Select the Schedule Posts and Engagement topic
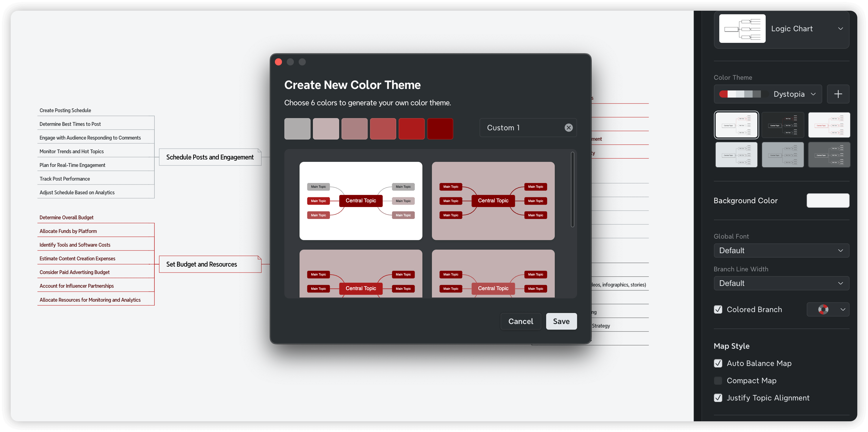 (210, 157)
